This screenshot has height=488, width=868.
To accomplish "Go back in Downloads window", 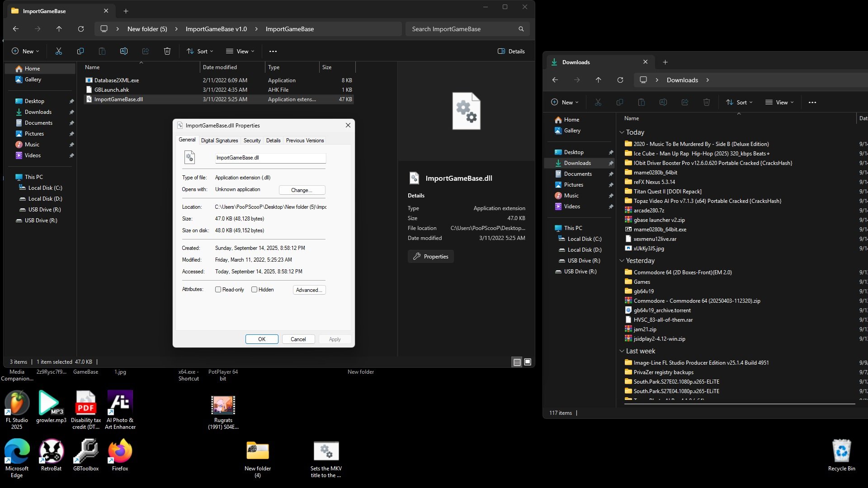I will [x=555, y=80].
